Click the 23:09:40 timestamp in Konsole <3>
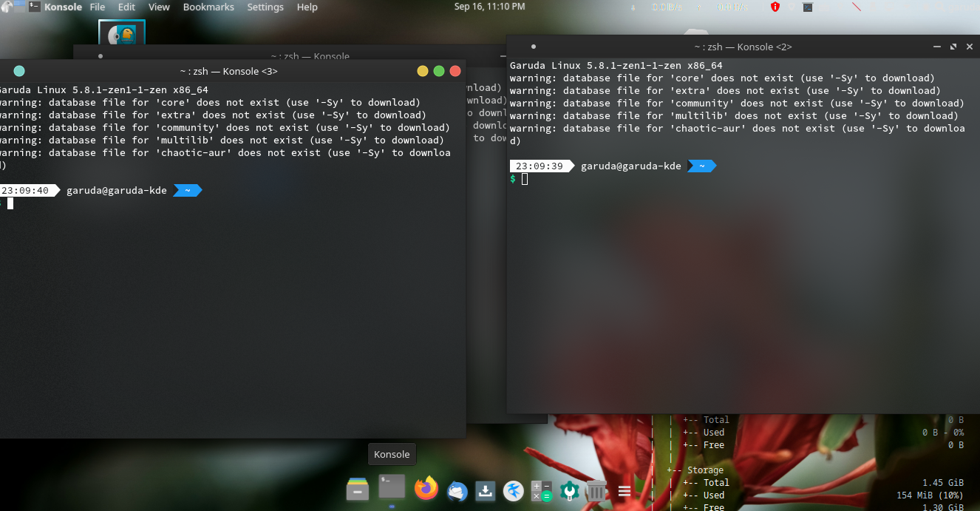The image size is (980, 511). (x=24, y=191)
